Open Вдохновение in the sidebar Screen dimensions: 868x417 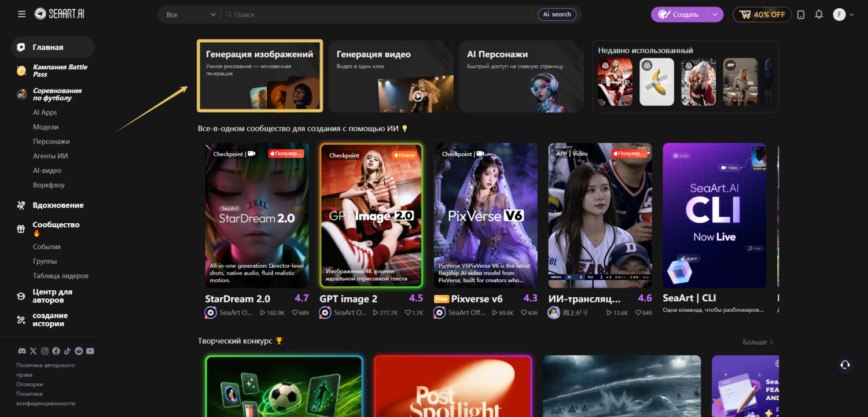pyautogui.click(x=58, y=205)
